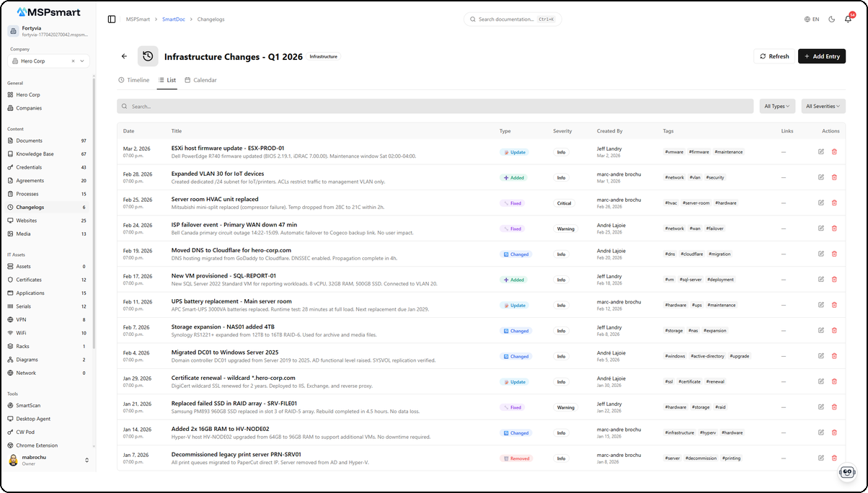Screen dimensions: 868x493
Task: Click the Add Entry button
Action: pyautogui.click(x=821, y=55)
